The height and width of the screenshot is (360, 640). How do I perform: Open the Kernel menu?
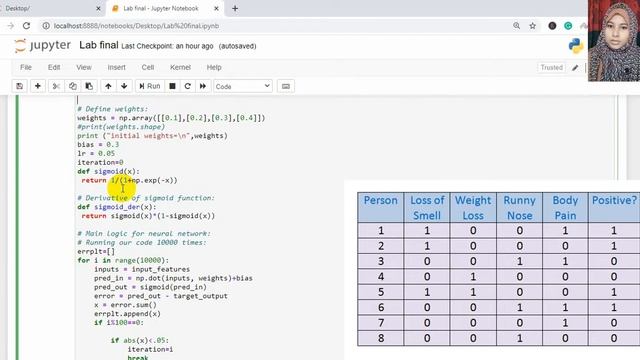180,67
